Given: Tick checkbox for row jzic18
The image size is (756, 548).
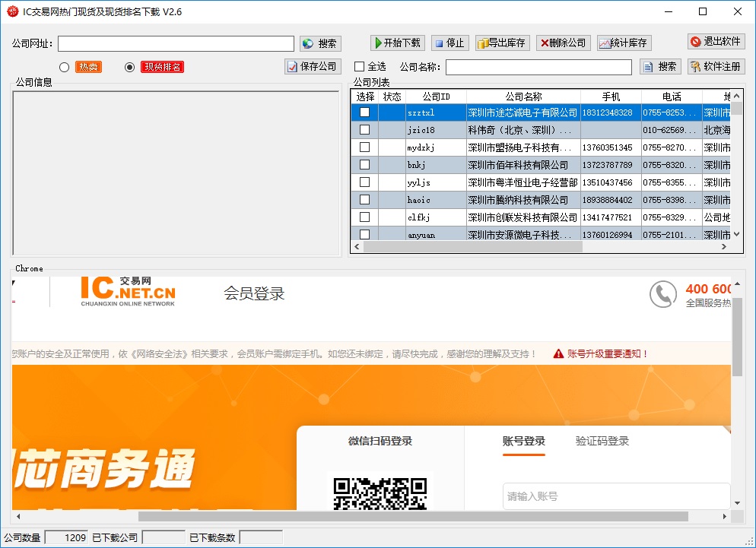Looking at the screenshot, I should coord(365,130).
